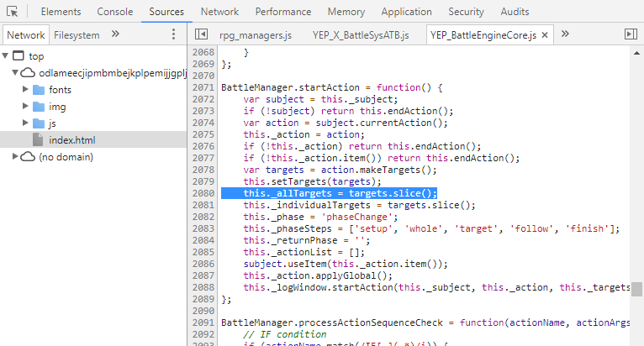Open the Audits tab
Screen dimensions: 644x346
coord(515,12)
